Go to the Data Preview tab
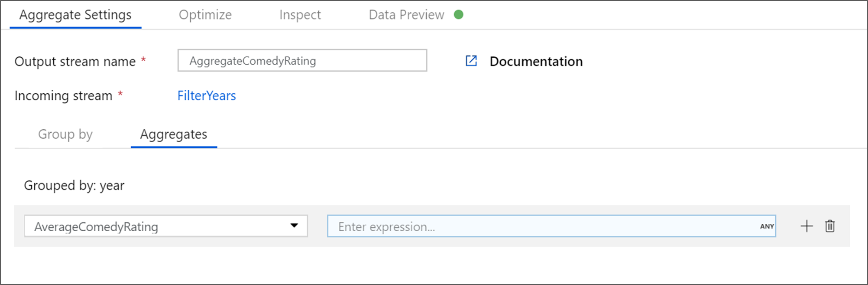This screenshot has width=868, height=285. [406, 15]
